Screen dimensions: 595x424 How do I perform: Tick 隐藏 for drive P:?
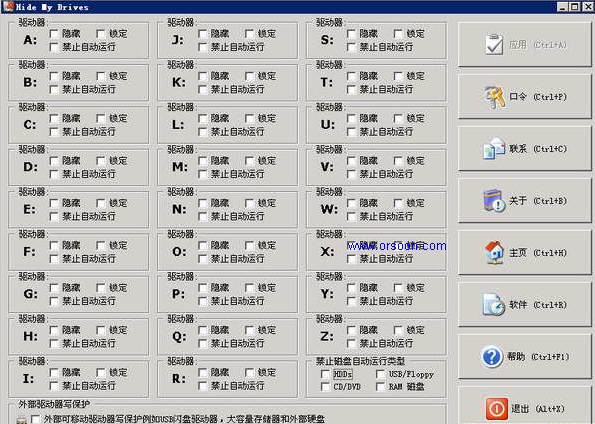[203, 288]
